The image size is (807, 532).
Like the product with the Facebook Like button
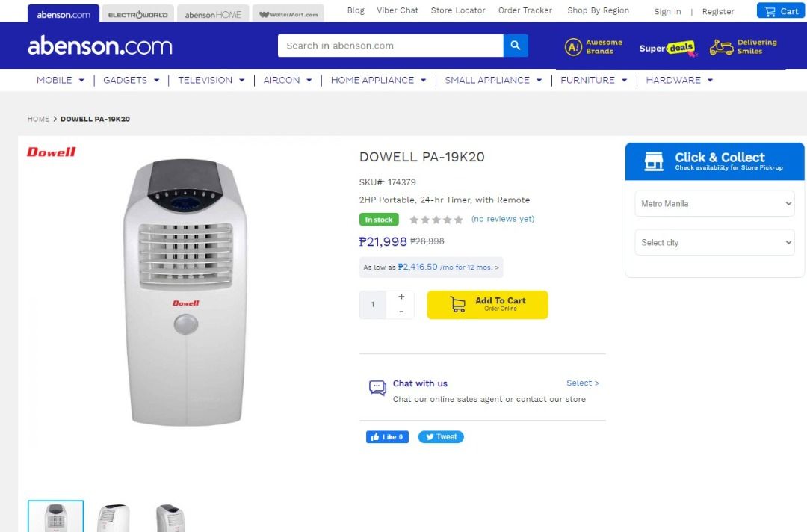pos(387,436)
